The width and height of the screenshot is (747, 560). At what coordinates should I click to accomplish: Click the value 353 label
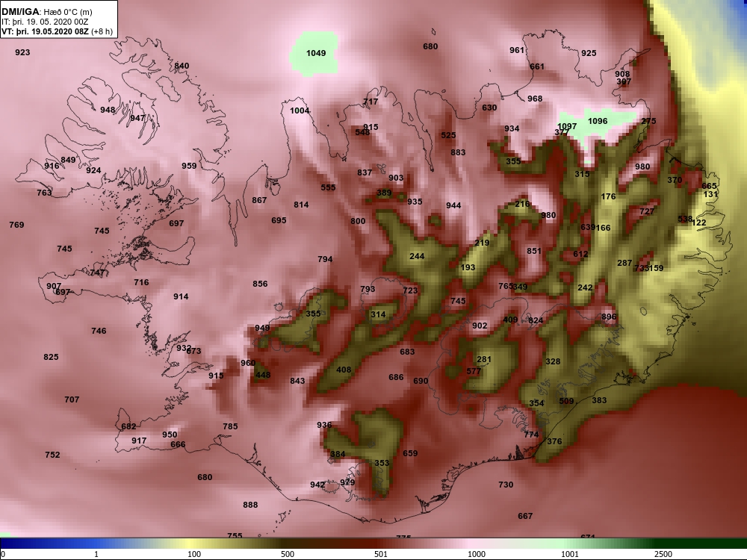click(382, 463)
